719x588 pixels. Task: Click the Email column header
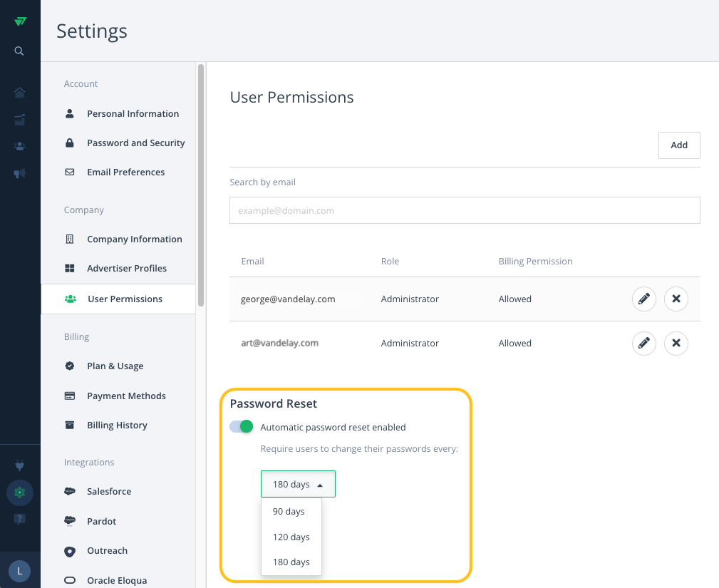[253, 262]
